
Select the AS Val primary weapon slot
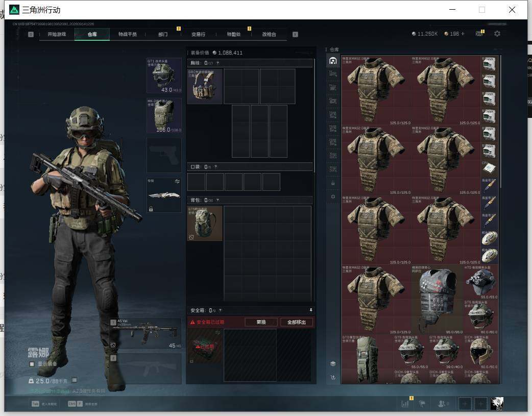(145, 333)
